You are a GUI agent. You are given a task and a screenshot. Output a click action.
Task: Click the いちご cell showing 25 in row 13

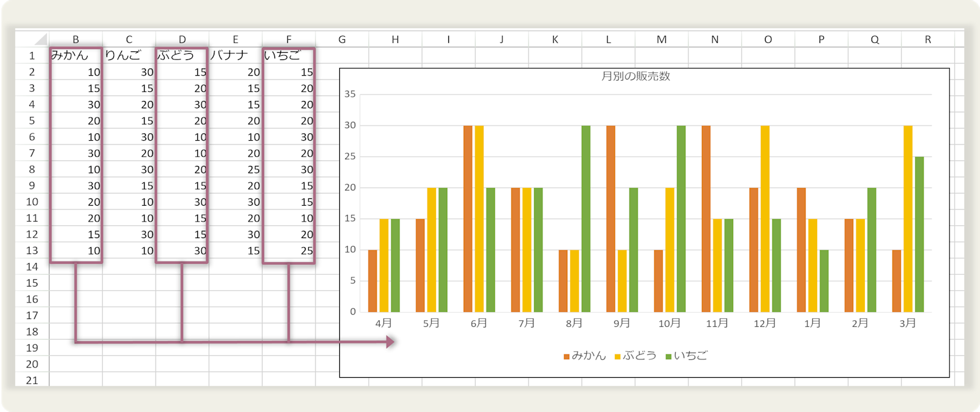pos(288,250)
